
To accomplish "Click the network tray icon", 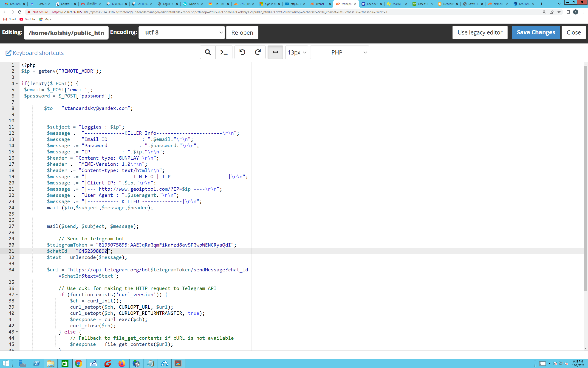I will click(x=561, y=364).
